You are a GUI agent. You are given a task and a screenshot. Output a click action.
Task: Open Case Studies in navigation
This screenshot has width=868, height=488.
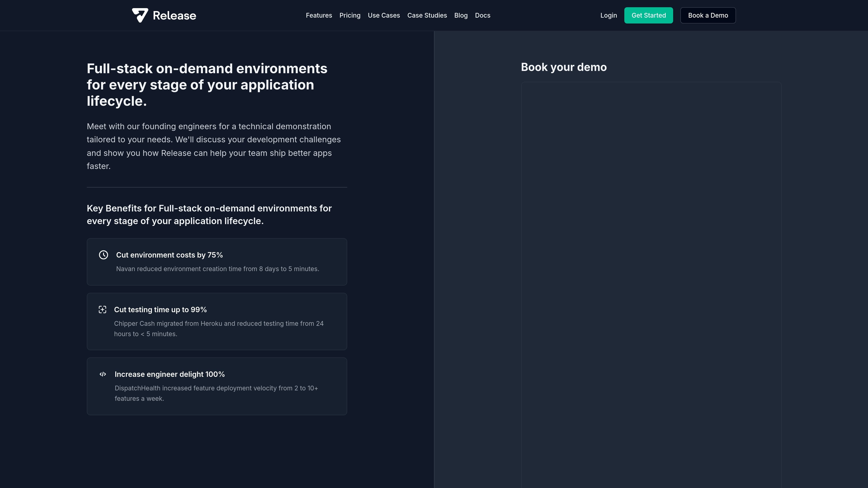[x=427, y=16]
